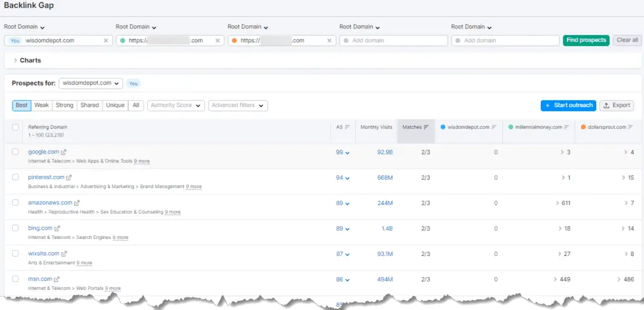The width and height of the screenshot is (644, 310).
Task: Open external link icon next to google.com
Action: pos(64,152)
